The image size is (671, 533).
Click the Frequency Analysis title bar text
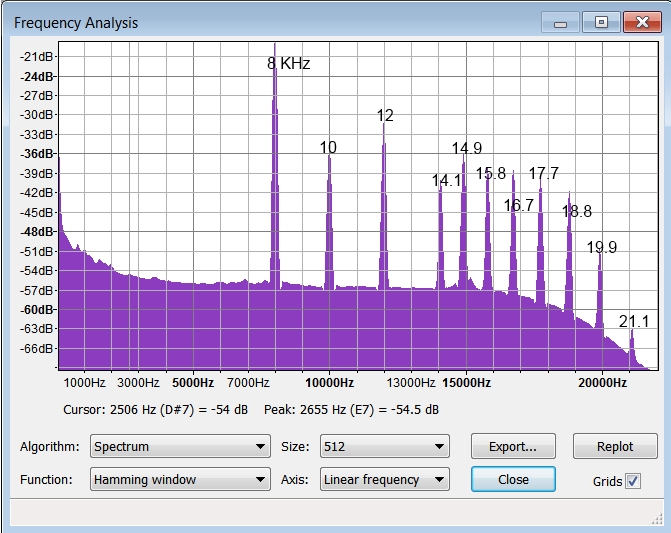76,22
